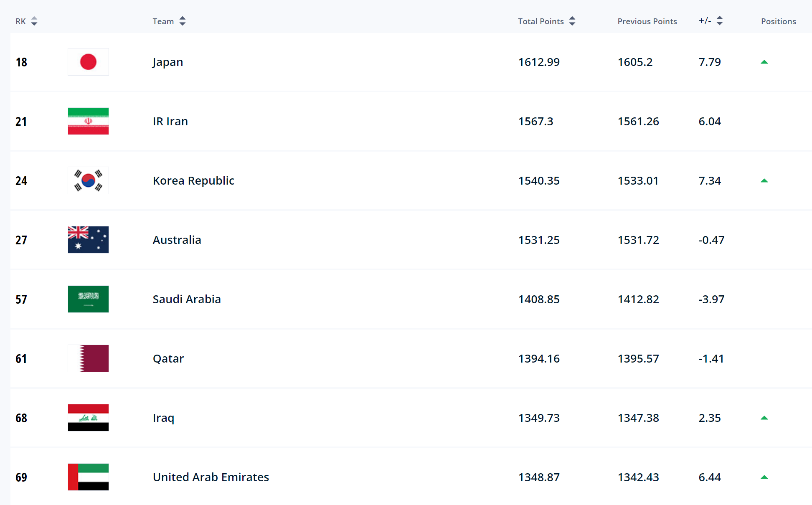Sort by +/- column arrows
The height and width of the screenshot is (505, 812).
pyautogui.click(x=719, y=21)
